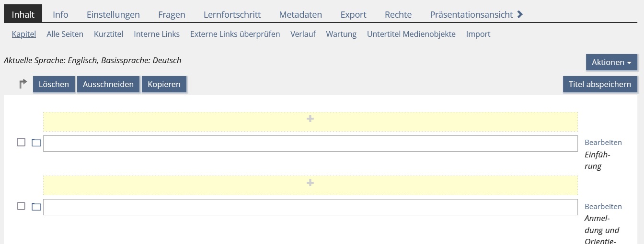Click the Titel abspeichern button

(x=600, y=84)
